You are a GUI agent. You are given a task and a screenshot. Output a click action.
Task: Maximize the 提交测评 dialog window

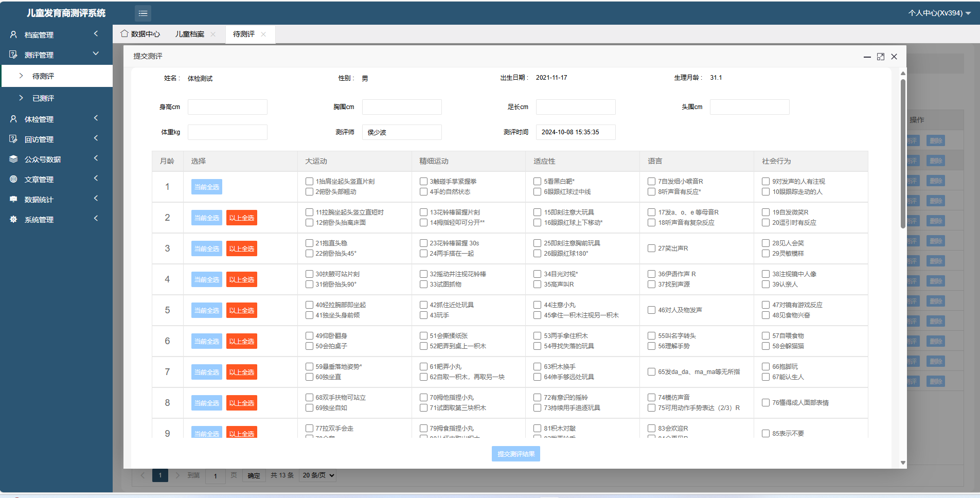[881, 57]
